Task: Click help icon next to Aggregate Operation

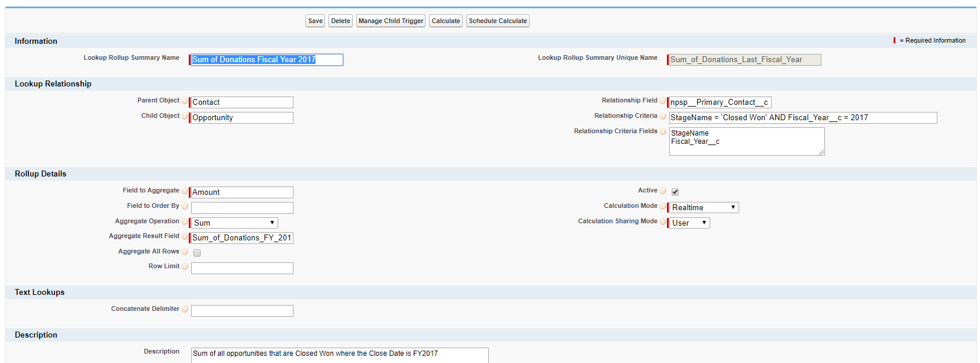Action: (x=185, y=222)
